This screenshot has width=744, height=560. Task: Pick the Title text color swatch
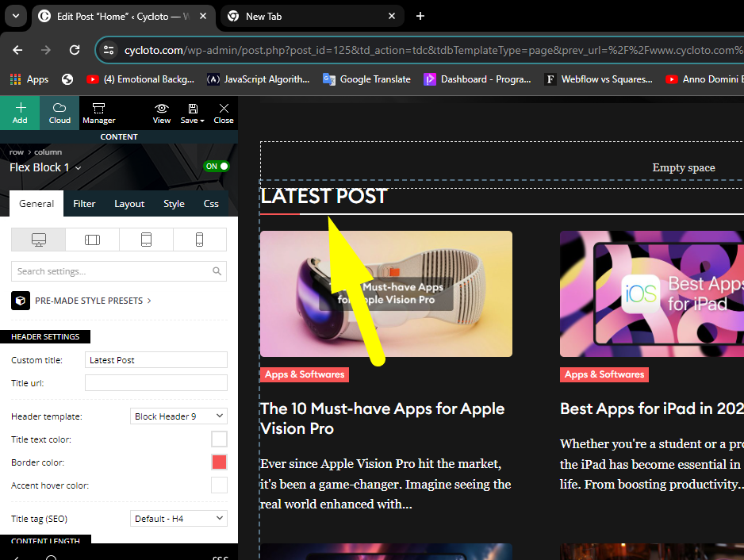point(219,439)
